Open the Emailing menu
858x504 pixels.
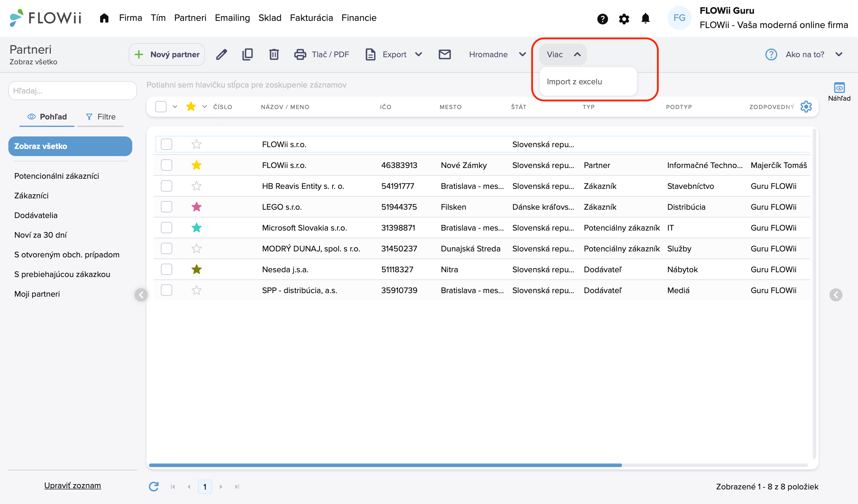pyautogui.click(x=232, y=18)
